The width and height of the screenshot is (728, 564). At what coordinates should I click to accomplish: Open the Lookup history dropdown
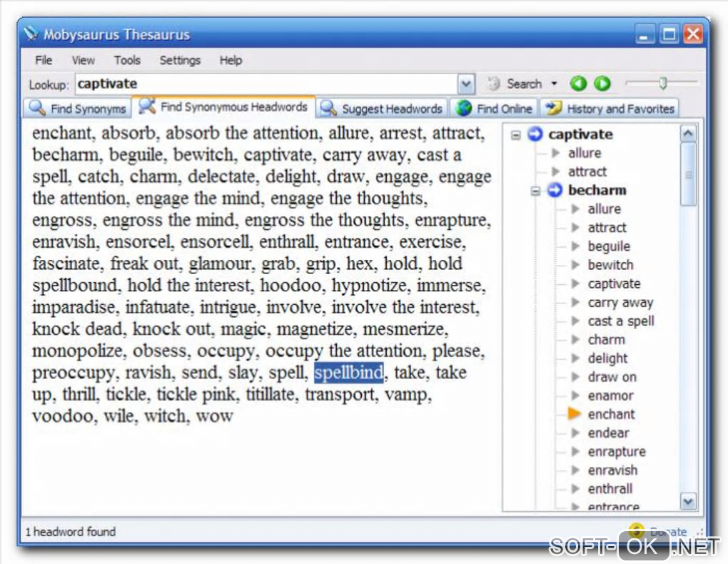pyautogui.click(x=465, y=84)
